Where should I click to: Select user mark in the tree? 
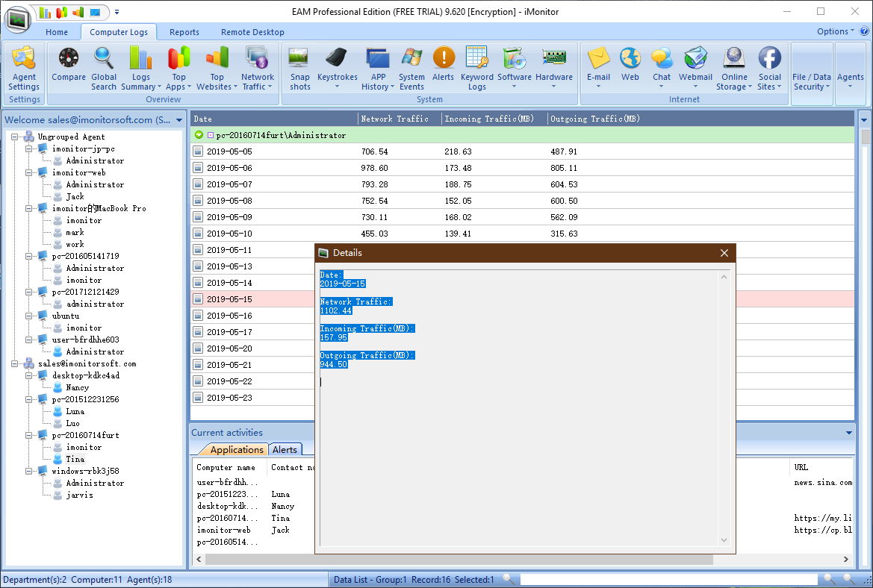tap(75, 233)
